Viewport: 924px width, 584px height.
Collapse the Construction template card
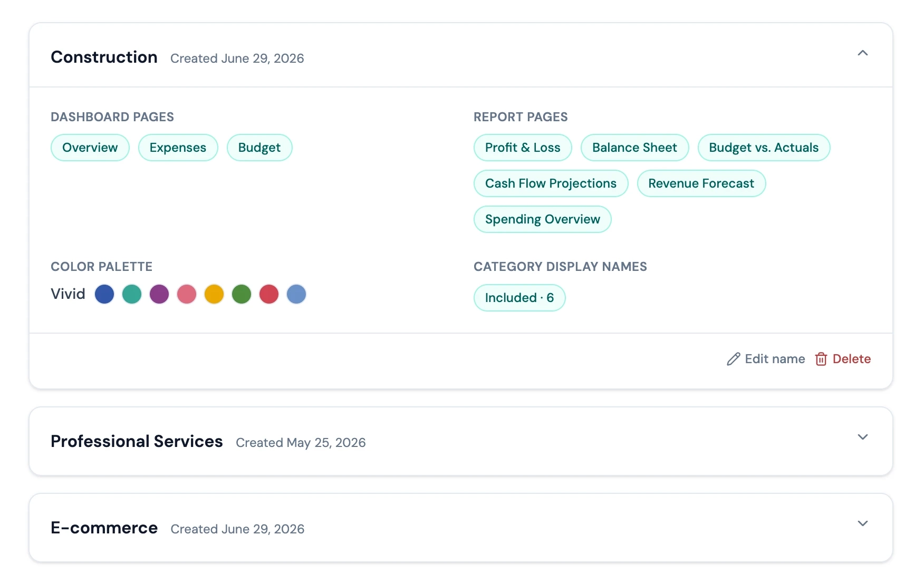click(862, 53)
